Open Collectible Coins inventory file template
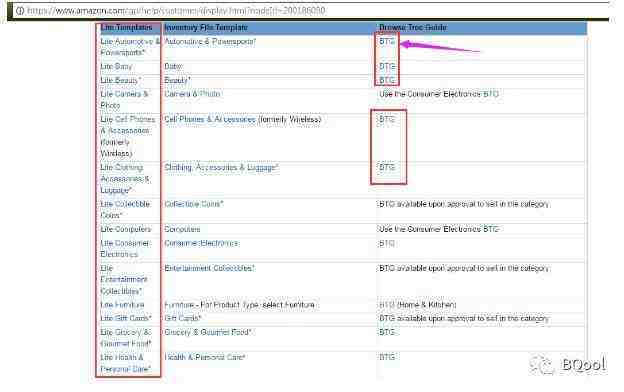The image size is (624, 392). (194, 204)
